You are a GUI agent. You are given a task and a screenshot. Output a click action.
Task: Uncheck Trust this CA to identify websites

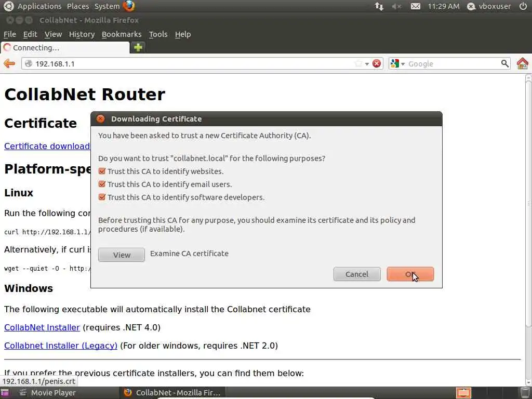click(102, 171)
